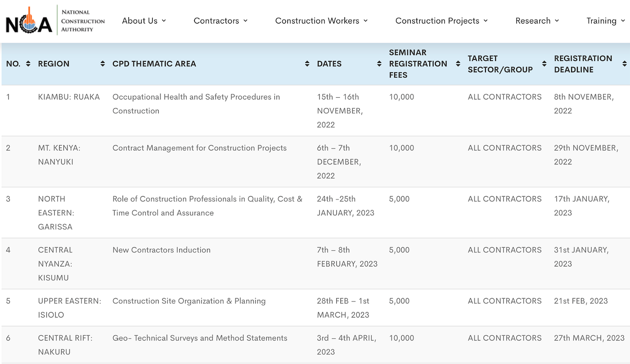Open the Research menu
This screenshot has width=630, height=364.
pyautogui.click(x=537, y=21)
